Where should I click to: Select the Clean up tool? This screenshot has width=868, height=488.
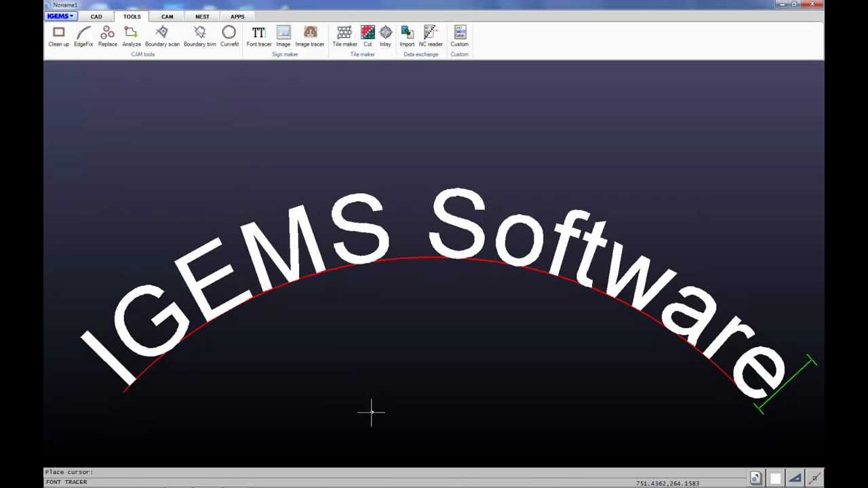pyautogui.click(x=58, y=37)
